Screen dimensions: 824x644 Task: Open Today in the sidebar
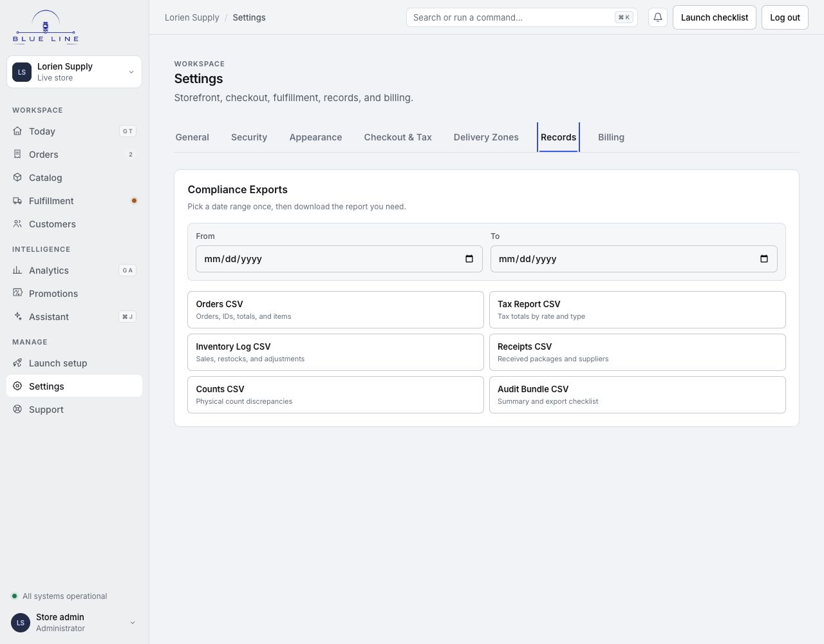[x=74, y=131]
